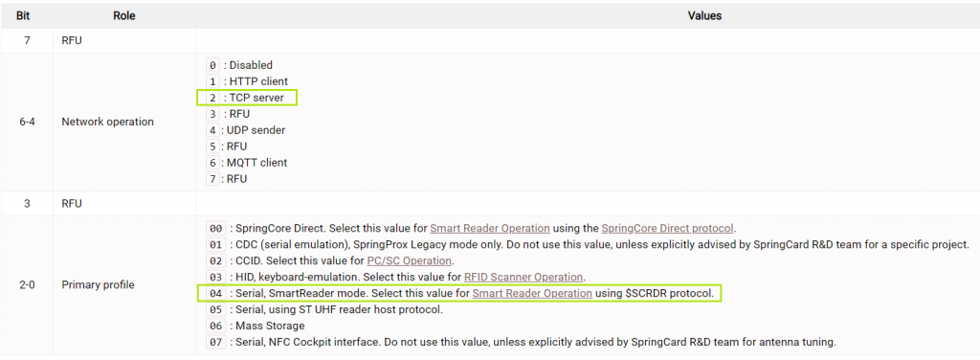This screenshot has width=980, height=360.
Task: Click Smart Reader Operation link in row 04
Action: (x=532, y=293)
